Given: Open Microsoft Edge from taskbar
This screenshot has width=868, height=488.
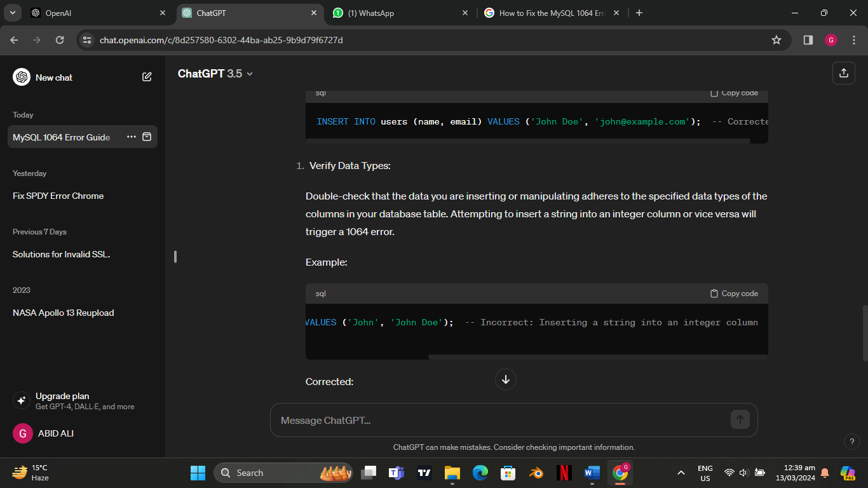Looking at the screenshot, I should click(x=480, y=473).
